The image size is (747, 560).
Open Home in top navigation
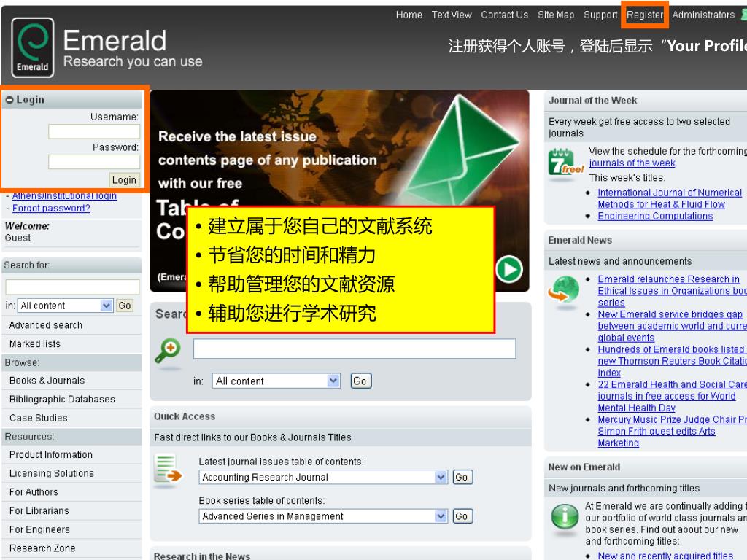coord(409,15)
